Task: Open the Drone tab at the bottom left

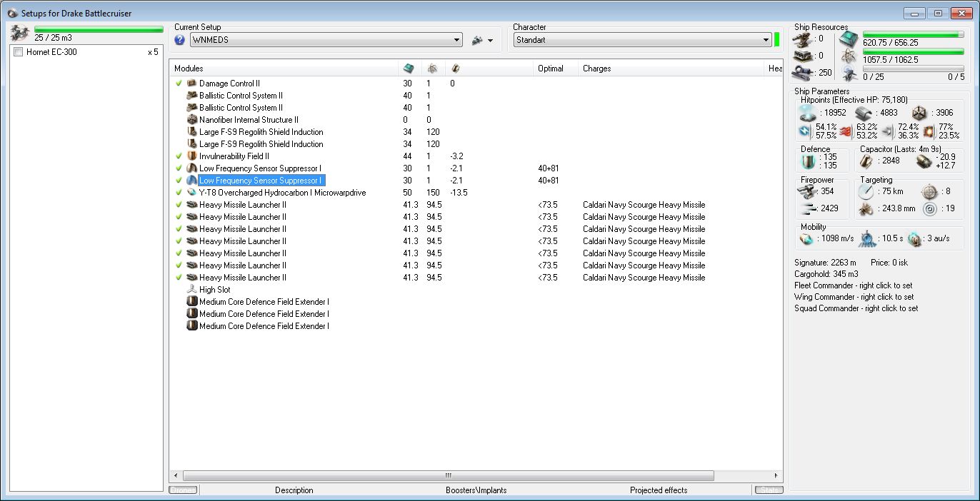Action: click(x=183, y=490)
